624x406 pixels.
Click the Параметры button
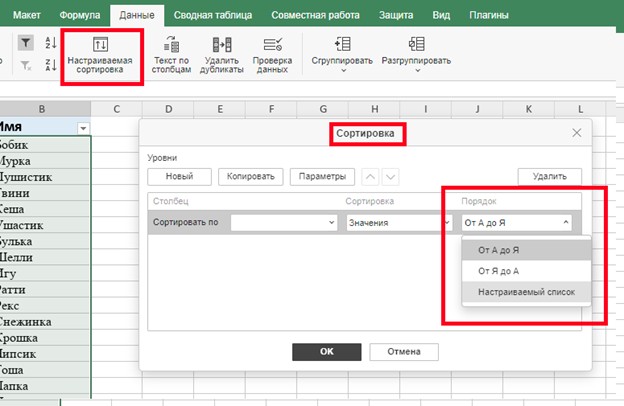[323, 177]
